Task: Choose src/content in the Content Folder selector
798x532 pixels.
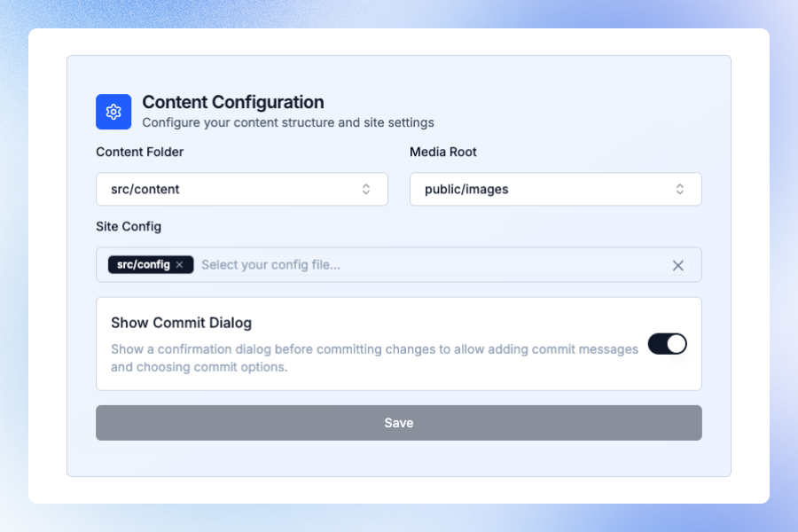Action: coord(241,189)
